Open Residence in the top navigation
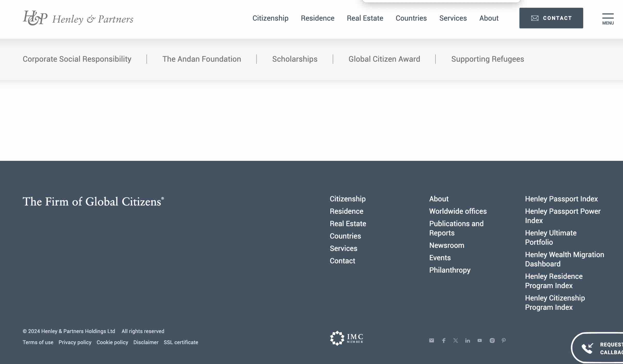Image resolution: width=623 pixels, height=364 pixels. 318,18
